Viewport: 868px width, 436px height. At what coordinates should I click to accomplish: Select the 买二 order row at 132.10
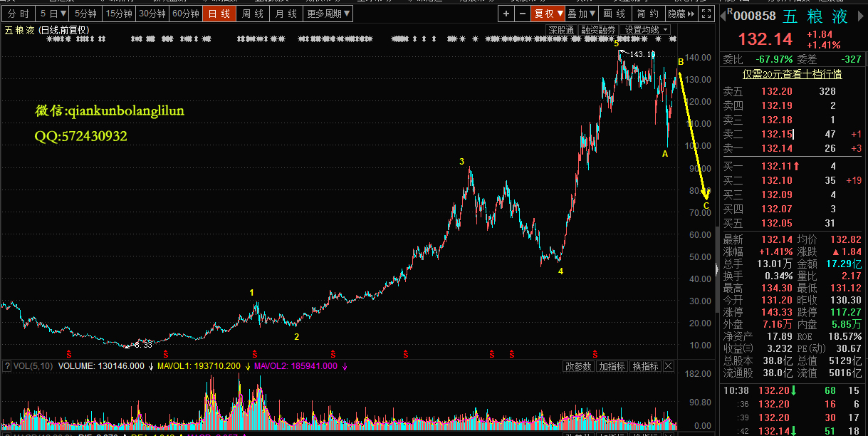tap(793, 180)
